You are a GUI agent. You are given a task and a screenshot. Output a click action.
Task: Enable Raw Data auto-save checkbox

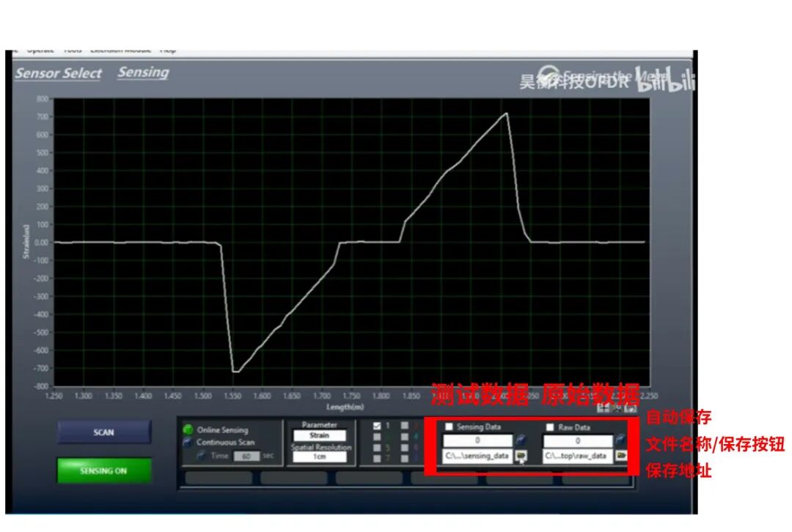pyautogui.click(x=549, y=427)
